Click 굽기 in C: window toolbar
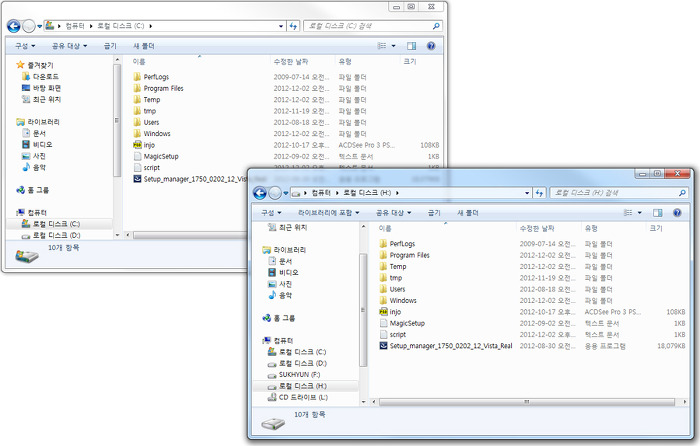 [x=110, y=46]
